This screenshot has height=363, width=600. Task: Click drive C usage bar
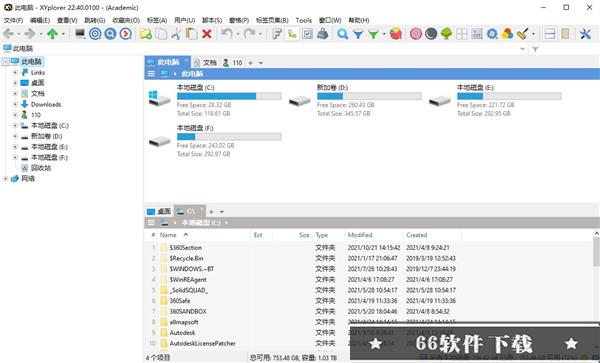click(229, 96)
